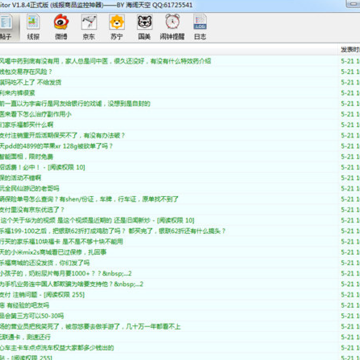Open the 苏宁 lion icon
Image resolution: width=360 pixels, height=360 pixels.
pos(117,28)
